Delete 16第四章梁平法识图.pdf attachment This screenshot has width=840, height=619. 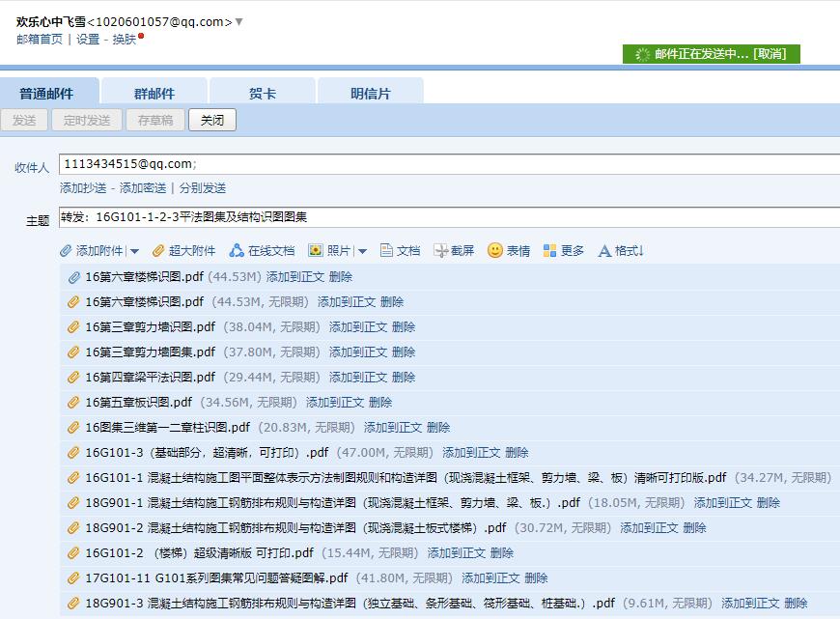click(x=404, y=378)
